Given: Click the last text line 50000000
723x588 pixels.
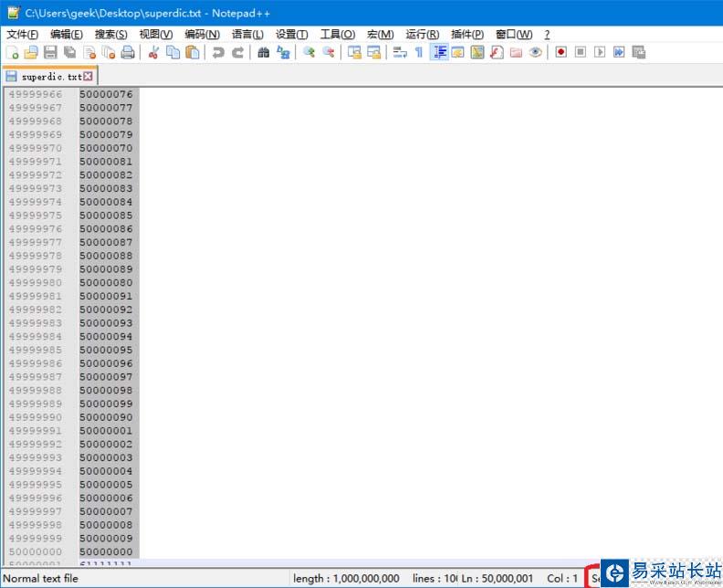Looking at the screenshot, I should click(x=106, y=551).
